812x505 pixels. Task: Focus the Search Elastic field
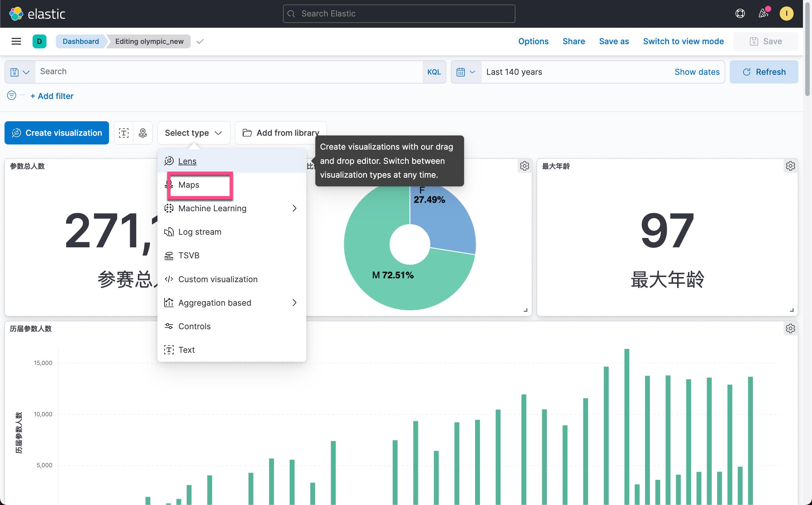tap(399, 14)
